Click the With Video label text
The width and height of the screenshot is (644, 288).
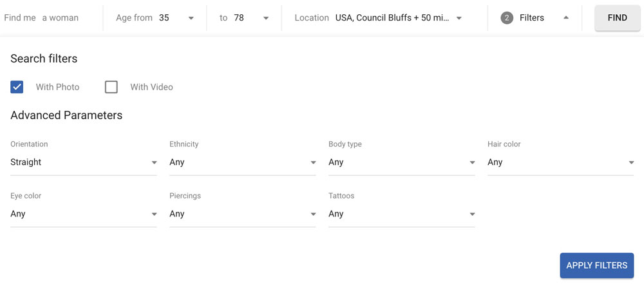151,87
